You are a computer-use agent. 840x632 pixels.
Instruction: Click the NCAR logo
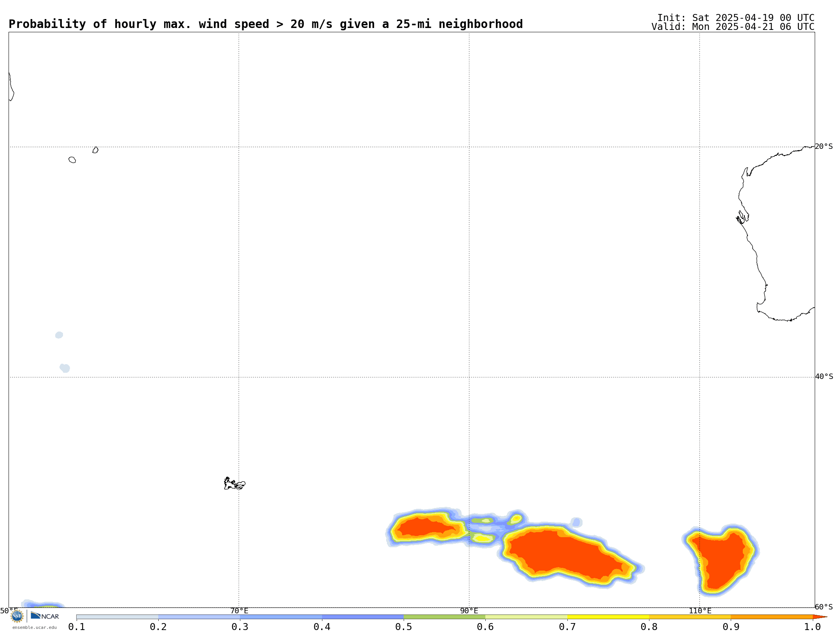click(45, 616)
